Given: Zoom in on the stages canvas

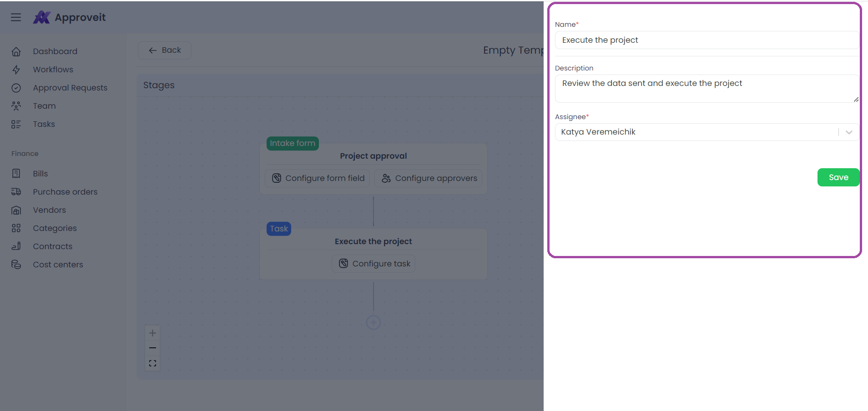Looking at the screenshot, I should click(x=152, y=333).
